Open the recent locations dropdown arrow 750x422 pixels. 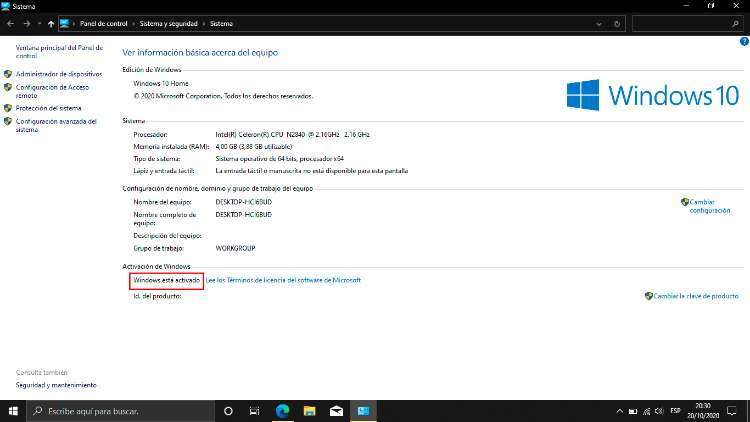click(x=39, y=24)
